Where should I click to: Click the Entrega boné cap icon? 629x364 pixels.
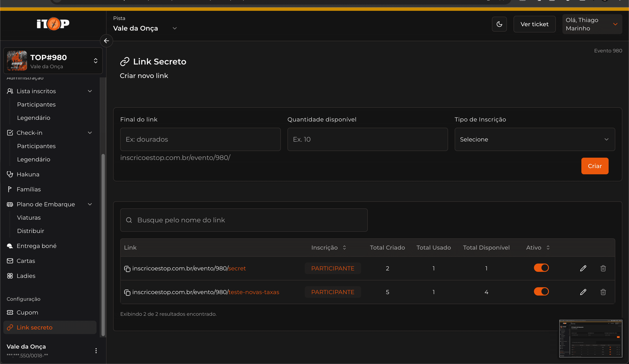(10, 246)
